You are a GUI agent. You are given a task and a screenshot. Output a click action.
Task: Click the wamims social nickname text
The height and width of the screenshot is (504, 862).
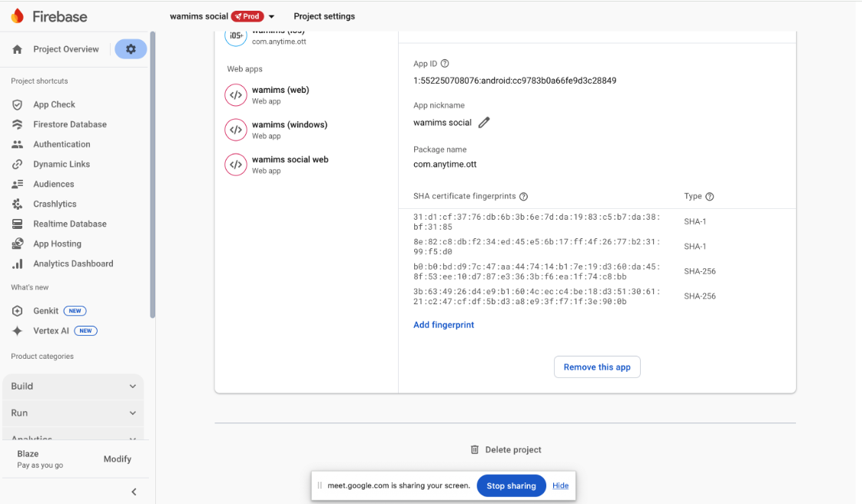pyautogui.click(x=443, y=123)
